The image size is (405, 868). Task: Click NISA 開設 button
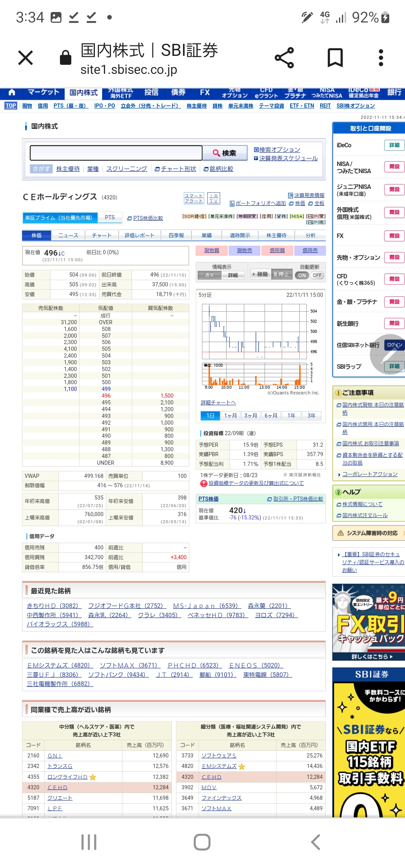click(394, 167)
